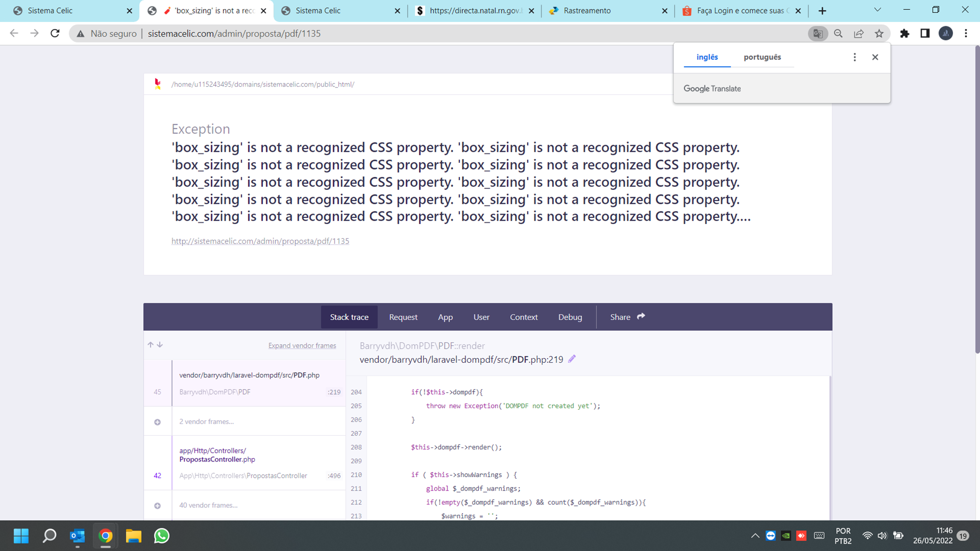Viewport: 980px width, 551px height.
Task: Click the Expand vendor frames link
Action: point(302,345)
